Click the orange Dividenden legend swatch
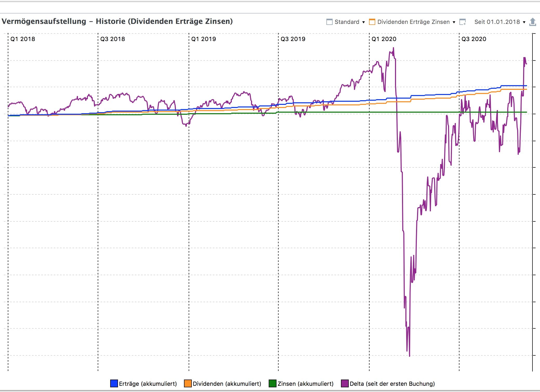 pos(188,383)
